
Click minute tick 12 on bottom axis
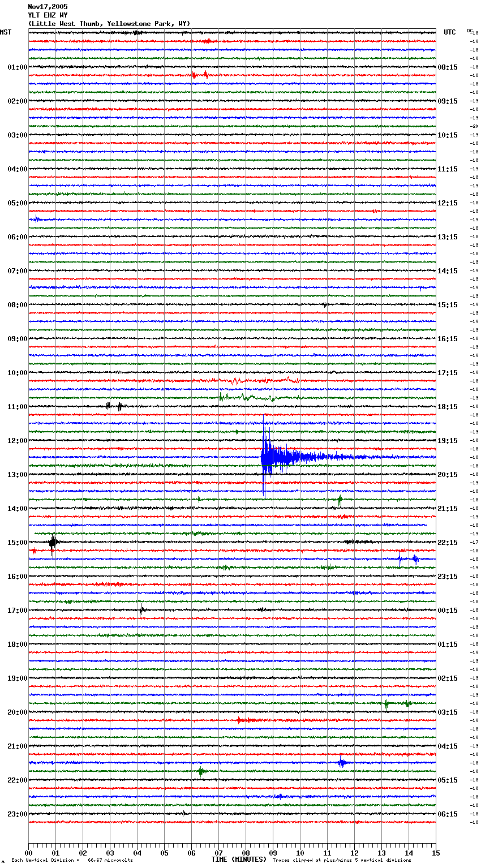tap(354, 853)
